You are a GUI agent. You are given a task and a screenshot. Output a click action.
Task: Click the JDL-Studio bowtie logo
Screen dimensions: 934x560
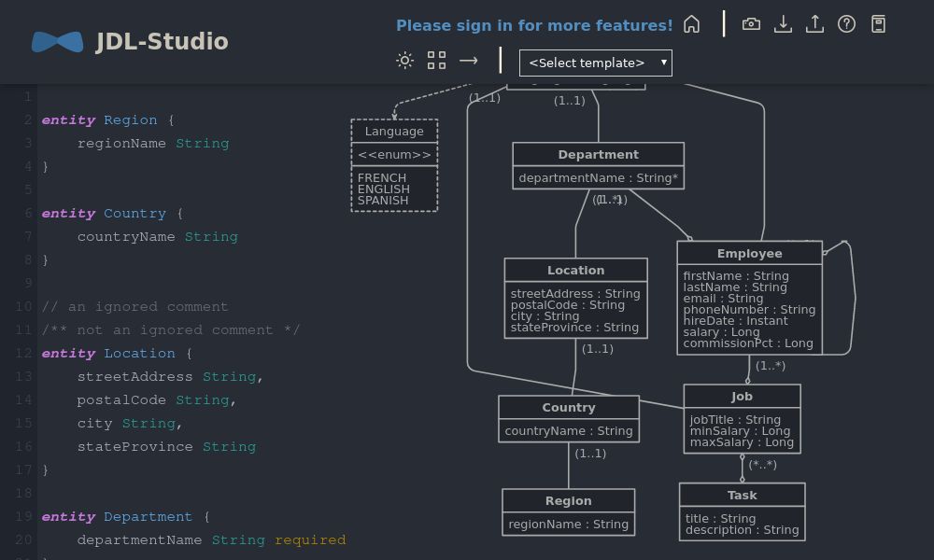pyautogui.click(x=56, y=41)
